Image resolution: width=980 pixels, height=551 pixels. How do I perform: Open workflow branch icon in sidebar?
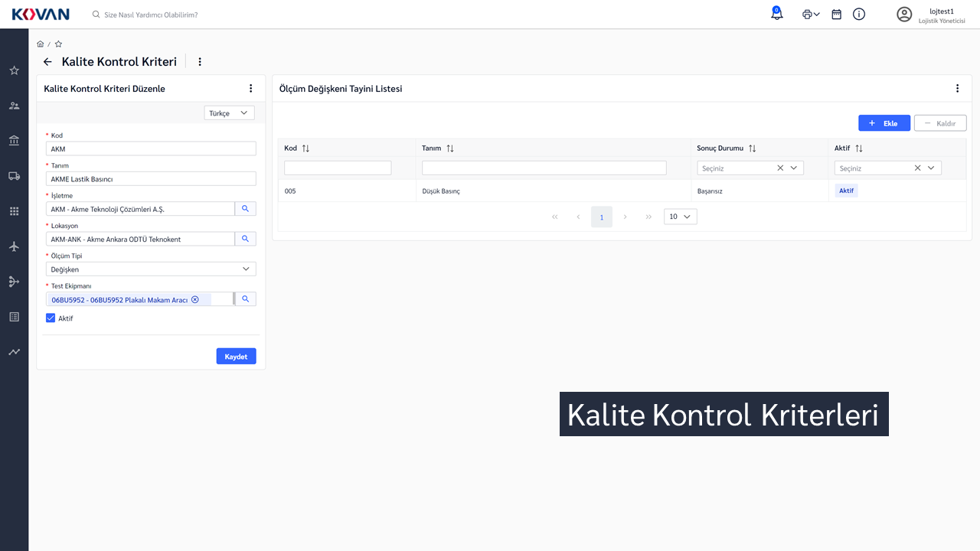coord(14,282)
